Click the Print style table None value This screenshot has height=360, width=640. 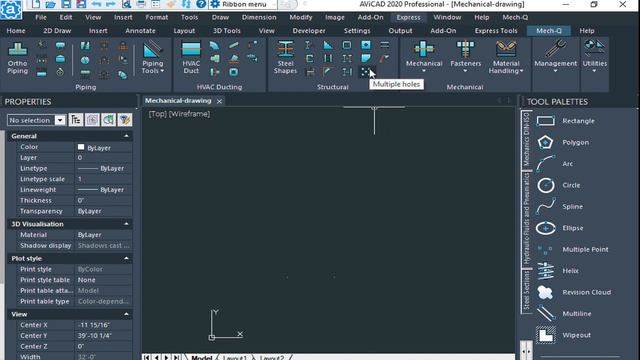pyautogui.click(x=103, y=280)
